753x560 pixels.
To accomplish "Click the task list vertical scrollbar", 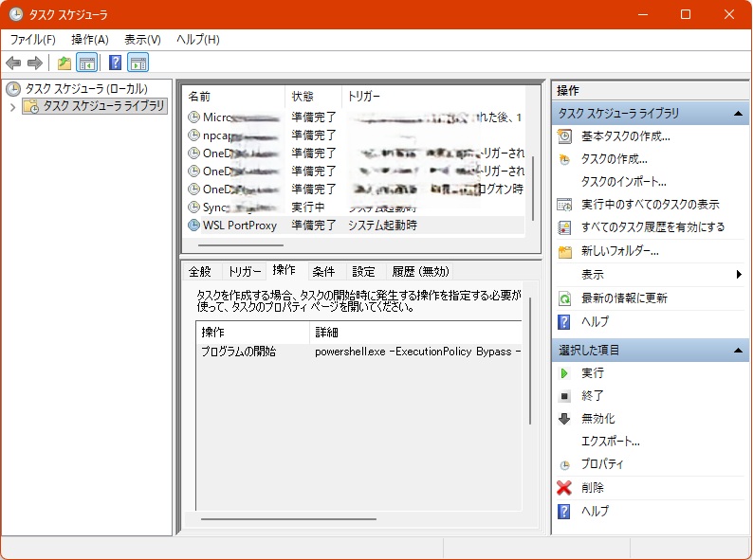I will (532, 190).
